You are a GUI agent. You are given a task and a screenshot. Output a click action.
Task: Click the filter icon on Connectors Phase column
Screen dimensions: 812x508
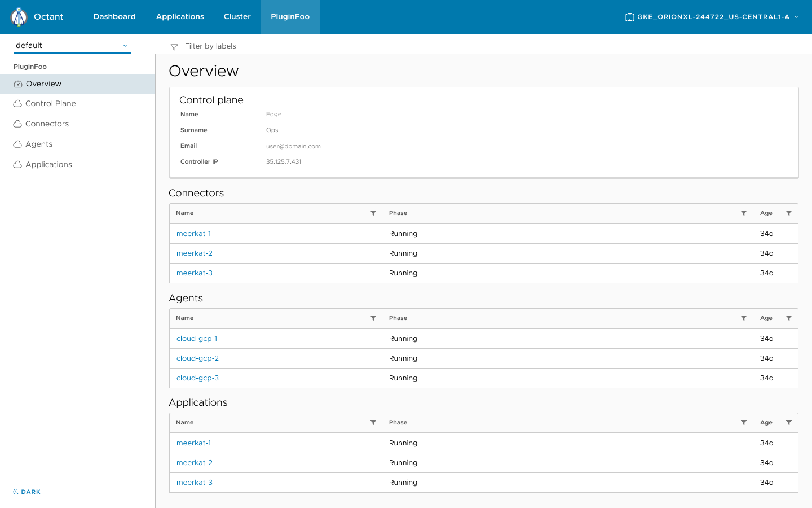pos(743,213)
